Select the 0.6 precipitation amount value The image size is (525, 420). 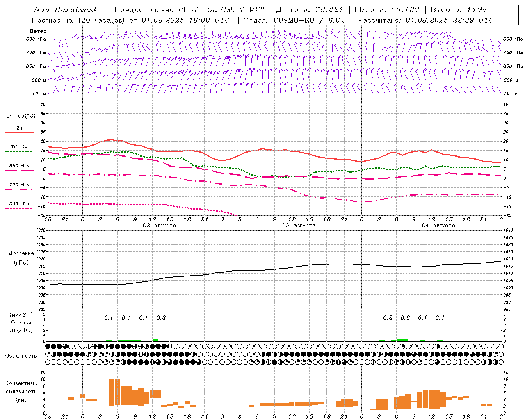(x=405, y=317)
